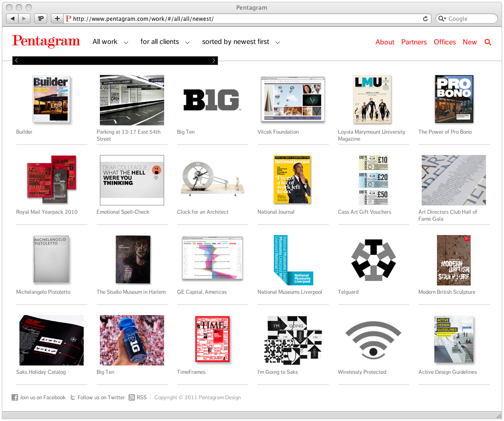Image resolution: width=504 pixels, height=421 pixels.
Task: Click the browser forward arrow button
Action: [25, 19]
